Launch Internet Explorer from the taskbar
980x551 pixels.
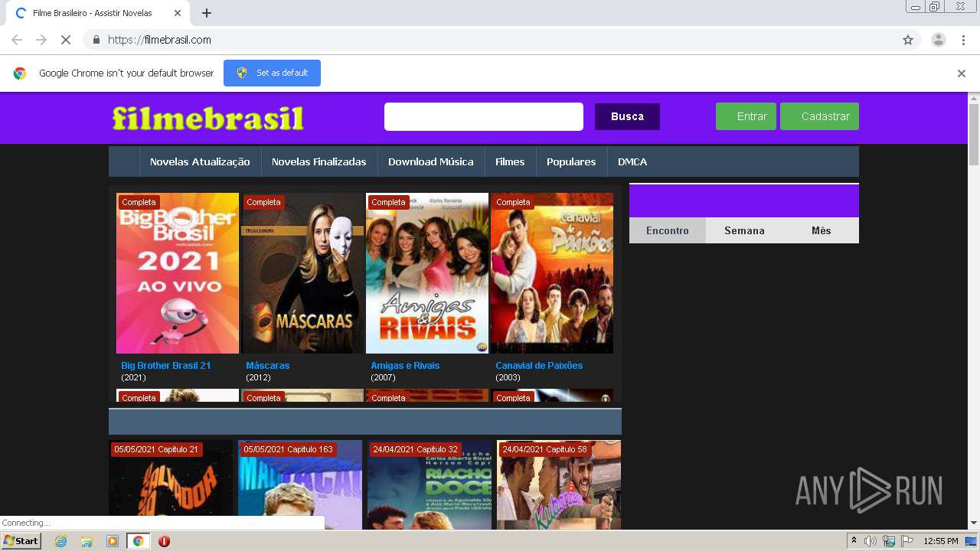(x=60, y=541)
